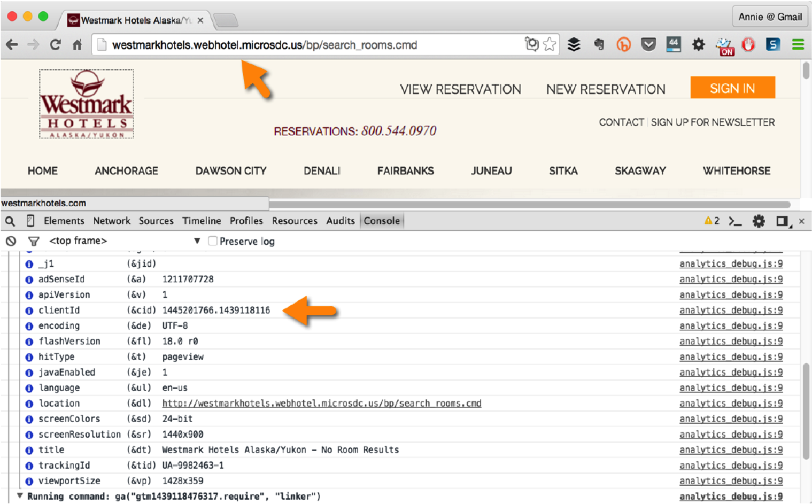Change DevTools dock side icon

[784, 221]
